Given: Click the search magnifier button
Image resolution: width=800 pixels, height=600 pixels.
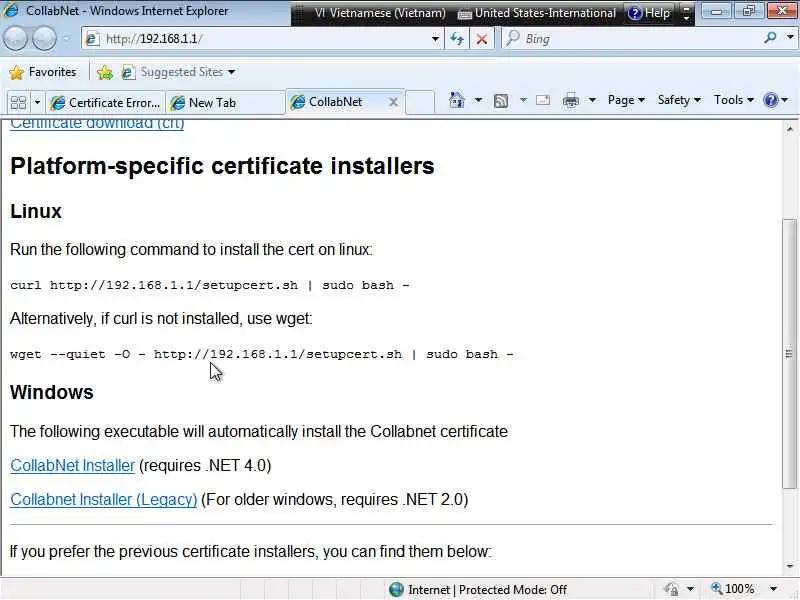Looking at the screenshot, I should 770,38.
